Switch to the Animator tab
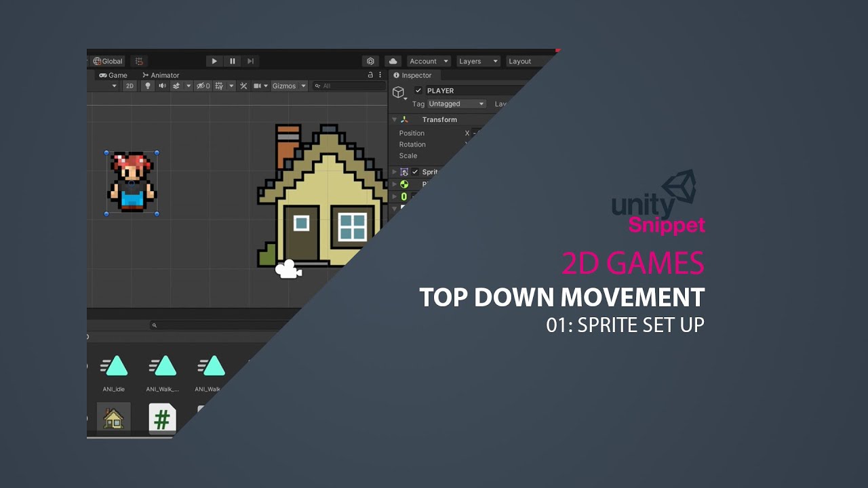Screen dimensions: 868x488 point(161,75)
